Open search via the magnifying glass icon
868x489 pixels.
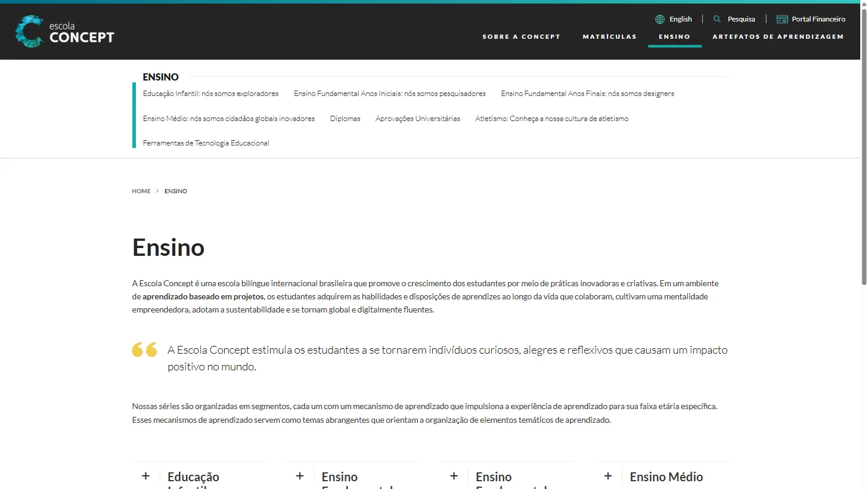click(x=717, y=19)
